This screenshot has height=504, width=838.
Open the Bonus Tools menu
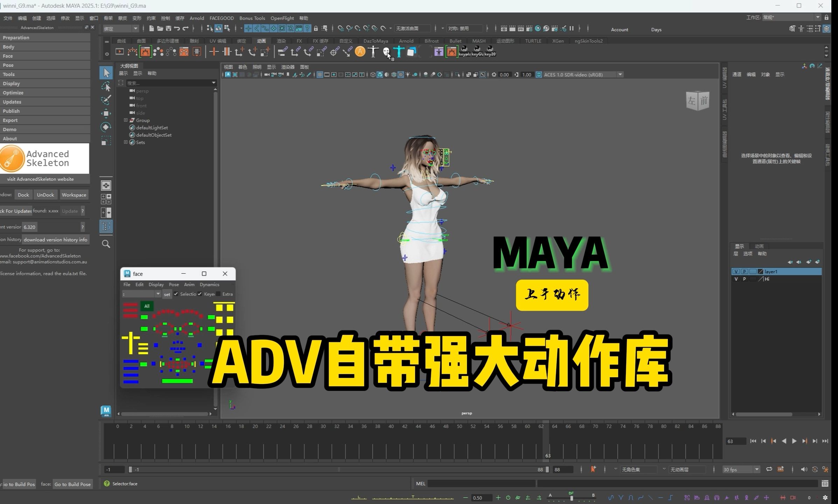coord(252,18)
